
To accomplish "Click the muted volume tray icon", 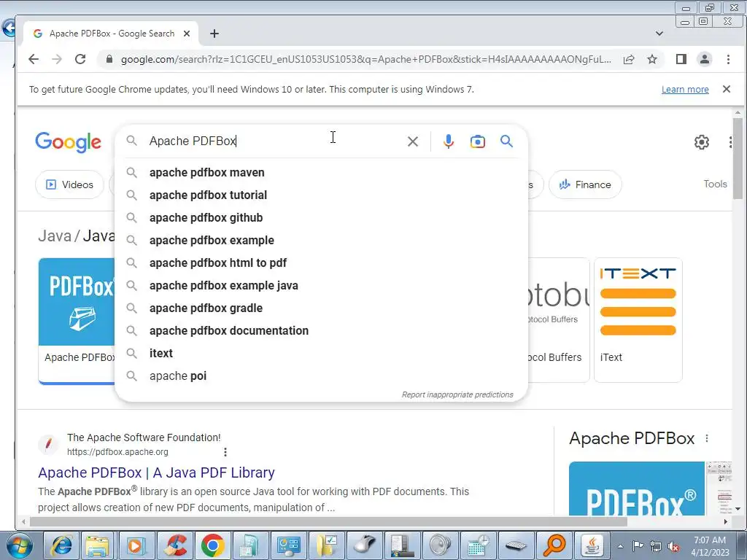I will pyautogui.click(x=673, y=547).
